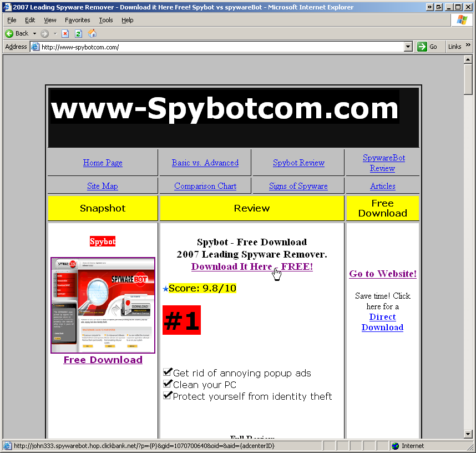476x453 pixels.
Task: Click the Score: 9.8/10 text
Action: click(202, 288)
